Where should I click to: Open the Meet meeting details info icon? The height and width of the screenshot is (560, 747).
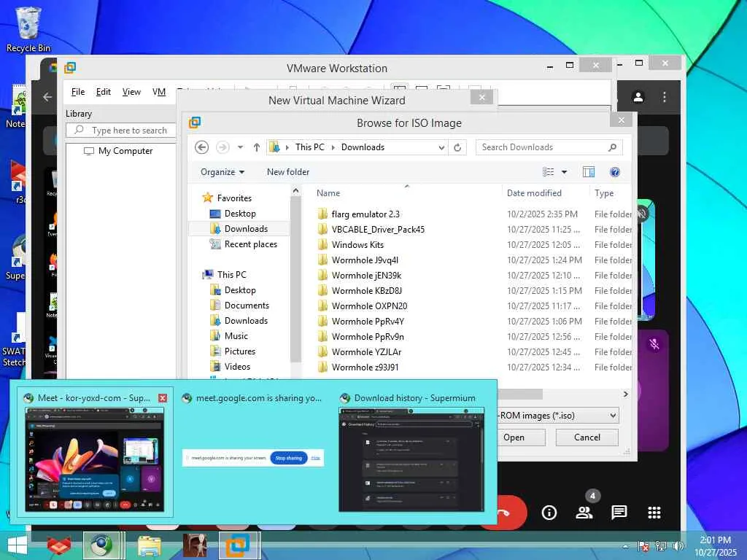(x=549, y=513)
